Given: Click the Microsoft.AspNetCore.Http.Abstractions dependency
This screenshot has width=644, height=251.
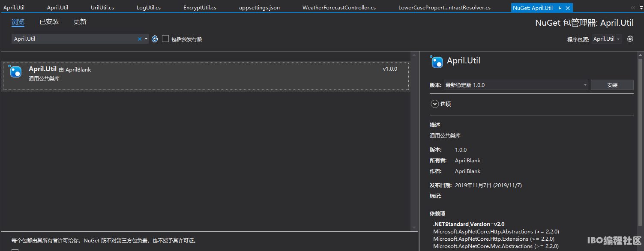Looking at the screenshot, I should pos(496,232).
